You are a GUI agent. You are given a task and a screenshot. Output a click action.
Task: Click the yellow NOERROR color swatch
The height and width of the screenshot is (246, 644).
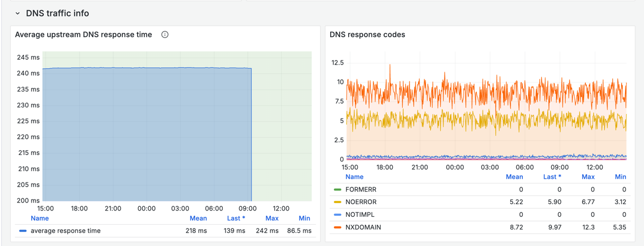338,202
